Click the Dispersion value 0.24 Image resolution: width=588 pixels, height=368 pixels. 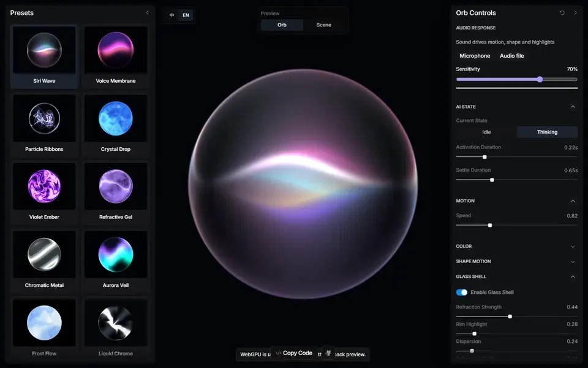(x=572, y=342)
